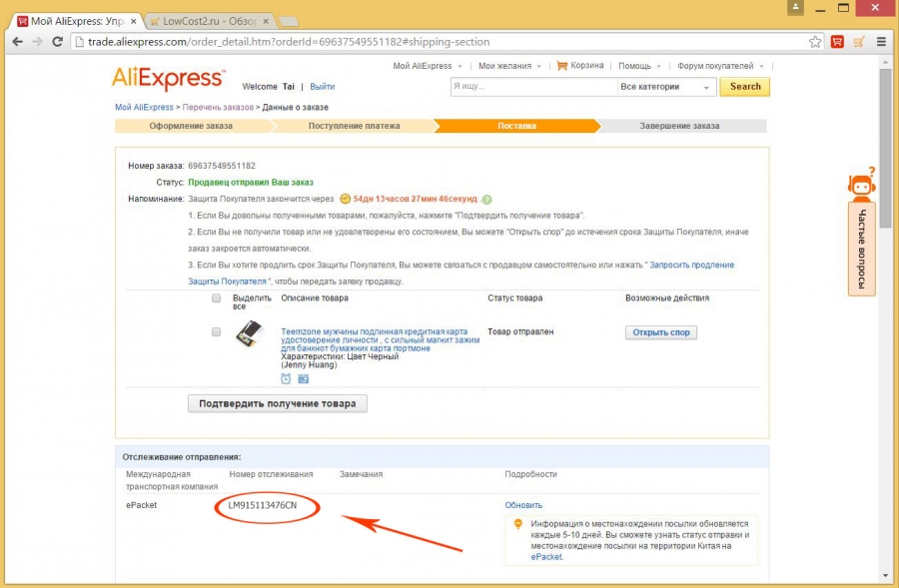Click the Открыть спор button
Viewport: 899px width, 588px height.
(661, 332)
